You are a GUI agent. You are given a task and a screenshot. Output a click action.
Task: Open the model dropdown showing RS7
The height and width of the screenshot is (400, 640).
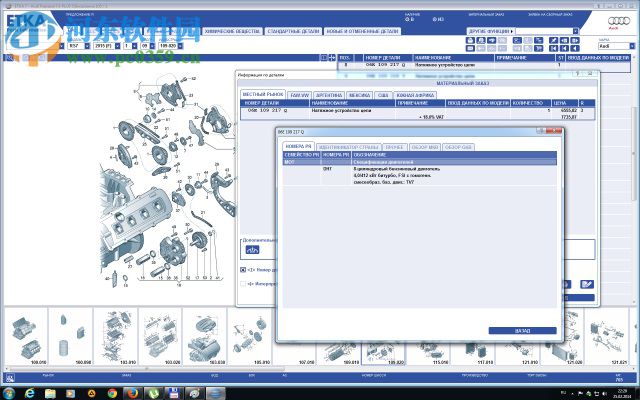click(87, 46)
